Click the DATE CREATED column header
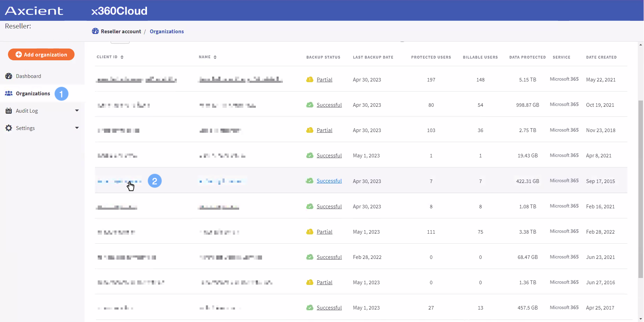Screen dimensions: 644x322 pos(601,57)
